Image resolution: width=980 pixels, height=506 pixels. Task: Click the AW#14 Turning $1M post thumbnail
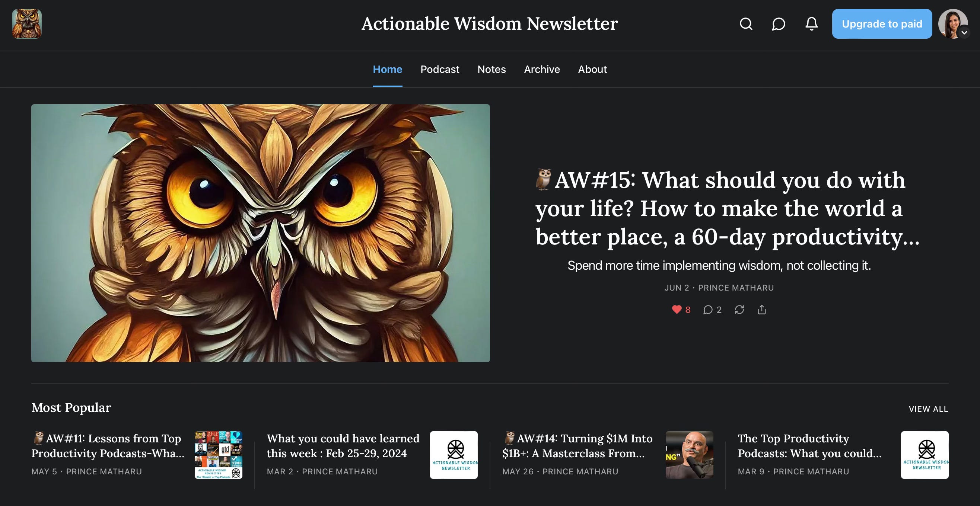[689, 455]
